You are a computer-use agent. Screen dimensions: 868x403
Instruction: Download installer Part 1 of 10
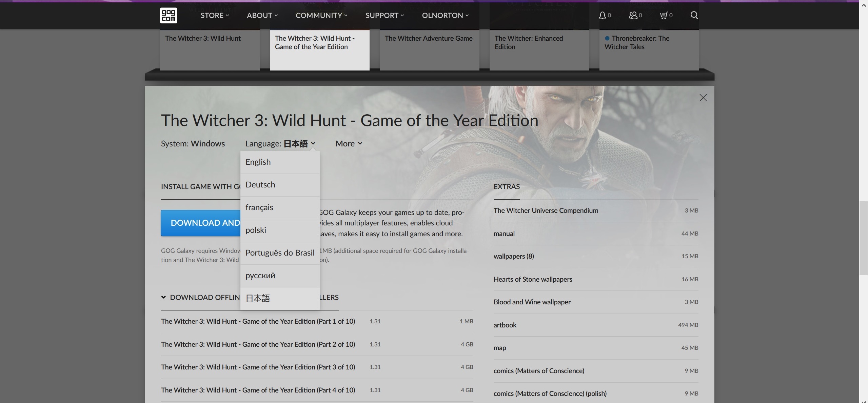(317, 321)
